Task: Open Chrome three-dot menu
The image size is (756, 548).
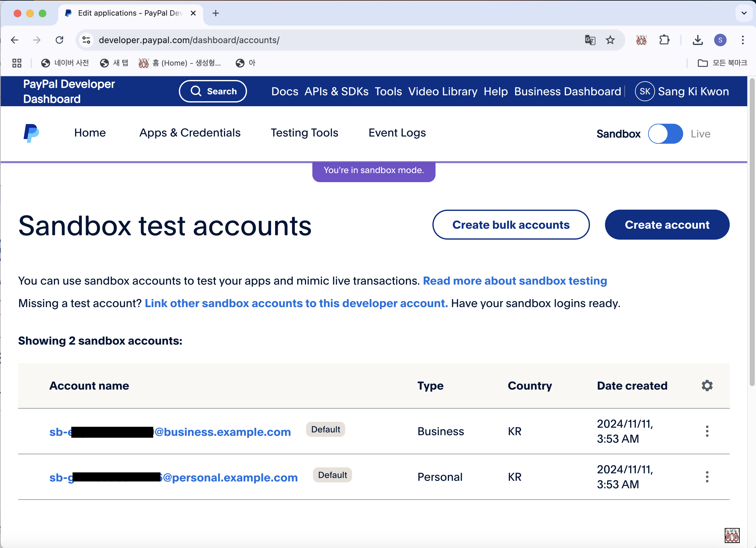Action: [743, 40]
